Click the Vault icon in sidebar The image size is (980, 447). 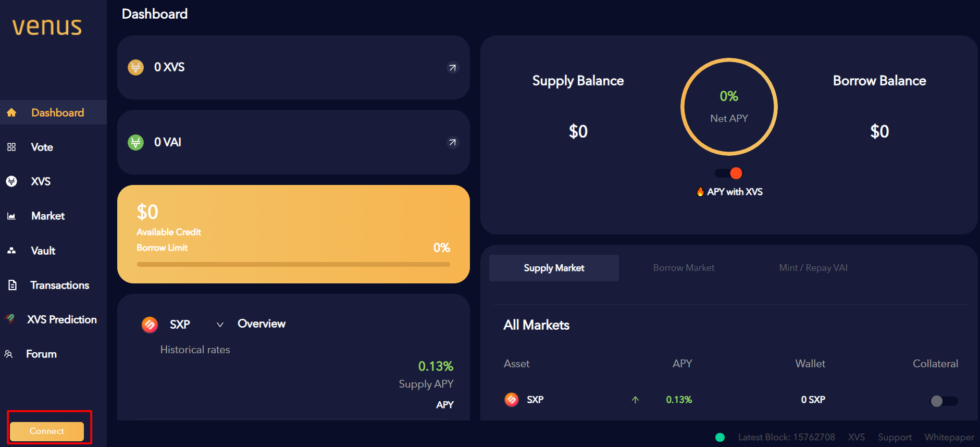pyautogui.click(x=11, y=251)
